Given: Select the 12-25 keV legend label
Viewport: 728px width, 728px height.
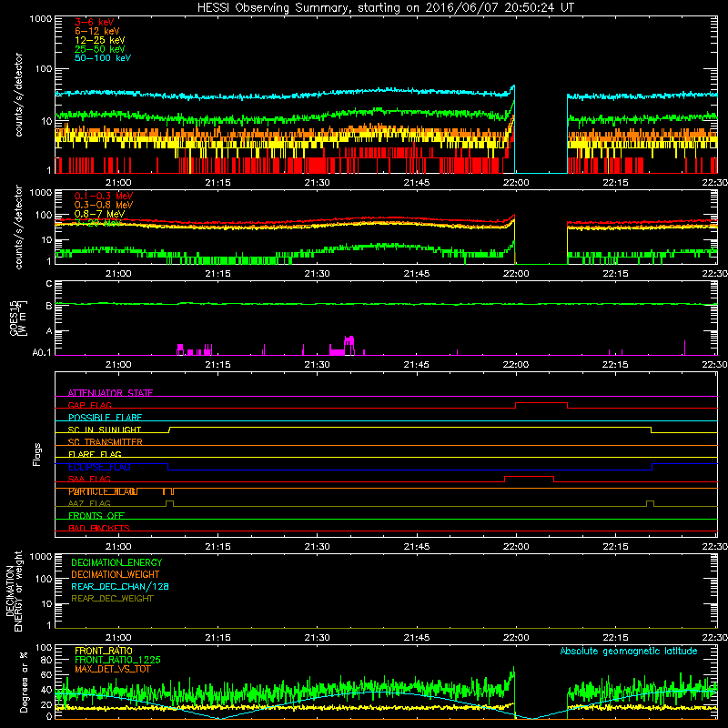Looking at the screenshot, I should pyautogui.click(x=100, y=40).
